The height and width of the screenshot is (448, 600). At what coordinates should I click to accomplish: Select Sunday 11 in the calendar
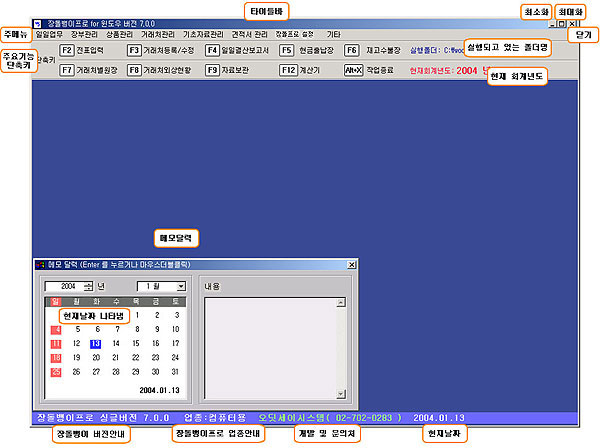click(56, 344)
